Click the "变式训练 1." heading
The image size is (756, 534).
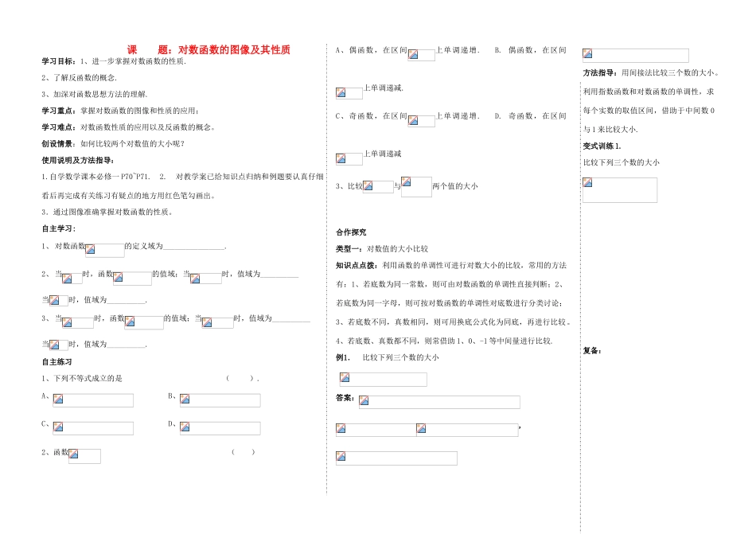[602, 146]
